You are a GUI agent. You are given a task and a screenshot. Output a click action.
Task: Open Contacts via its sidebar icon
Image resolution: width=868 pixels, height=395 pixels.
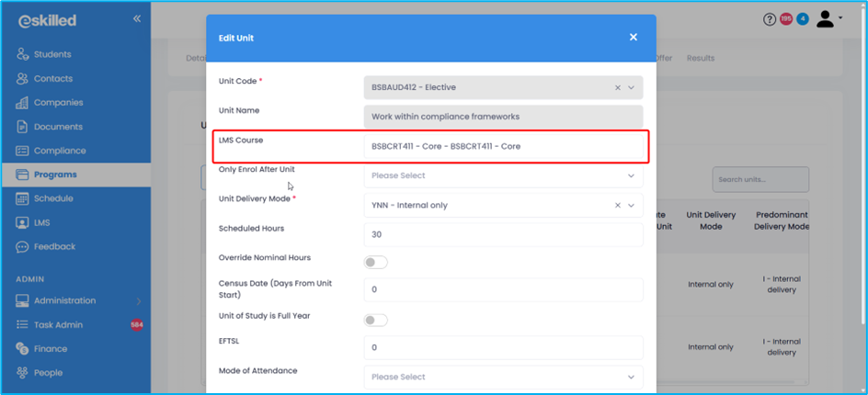coord(22,79)
